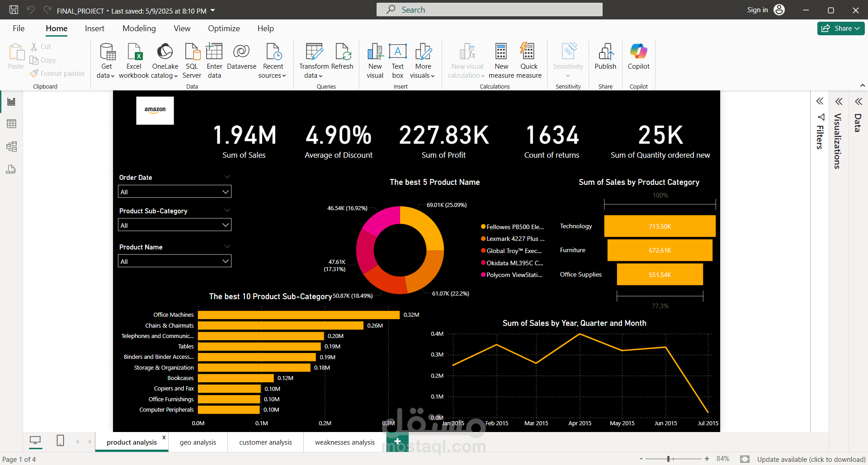The image size is (868, 465).
Task: Click zoom in plus button
Action: pos(707,459)
